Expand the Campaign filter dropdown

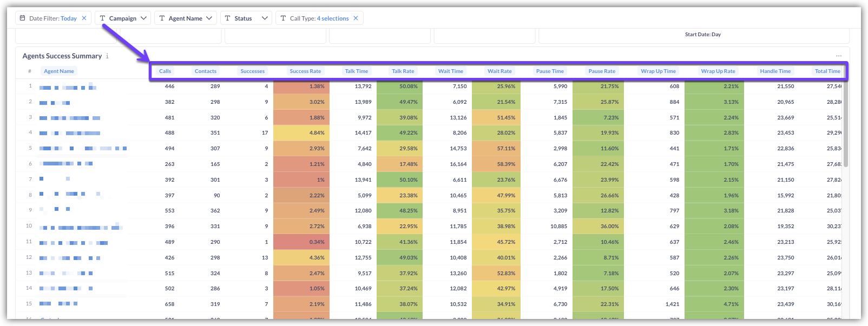(143, 18)
